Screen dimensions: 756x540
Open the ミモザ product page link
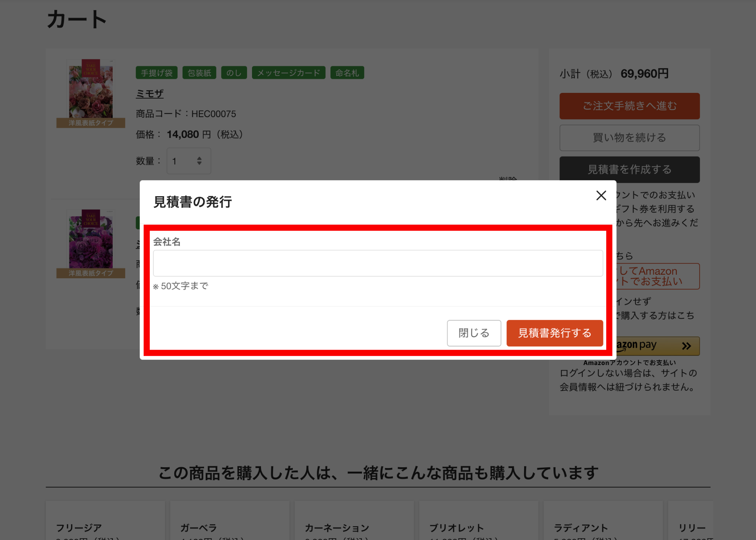coord(149,93)
